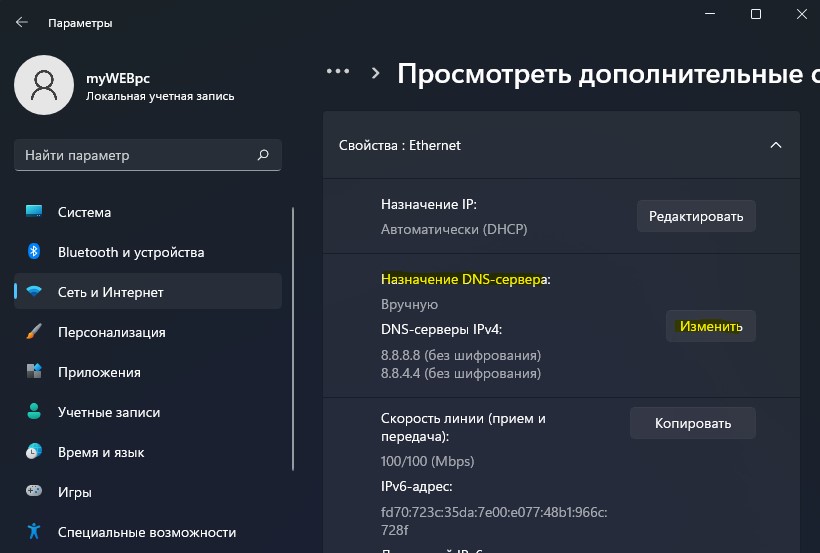Click the paintbrush Персонализация icon
The width and height of the screenshot is (820, 553).
click(34, 332)
